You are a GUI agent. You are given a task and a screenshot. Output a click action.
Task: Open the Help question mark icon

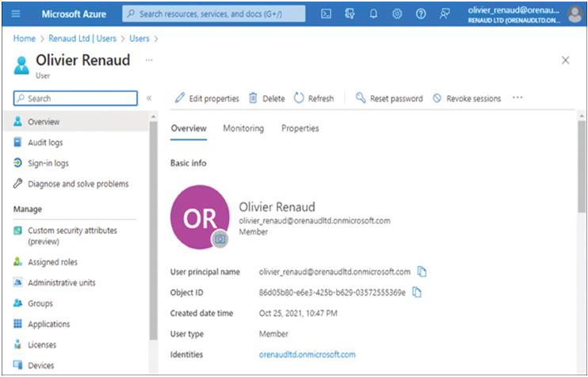421,14
